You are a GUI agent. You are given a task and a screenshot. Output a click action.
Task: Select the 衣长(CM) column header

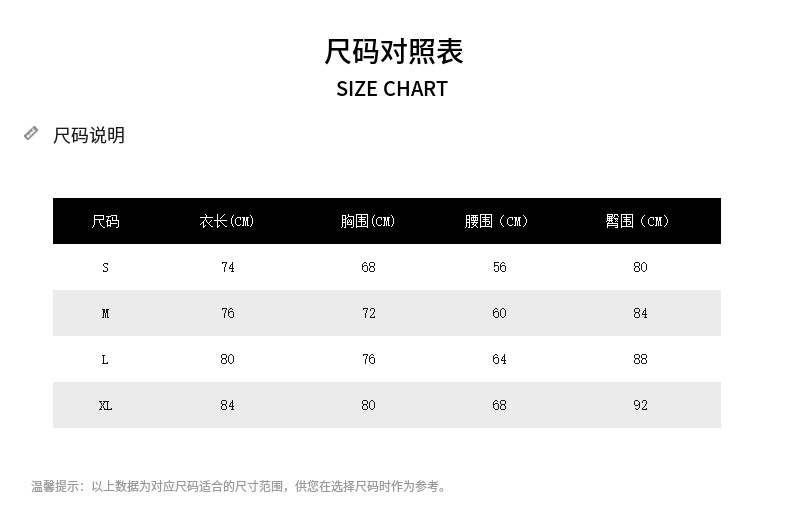227,221
